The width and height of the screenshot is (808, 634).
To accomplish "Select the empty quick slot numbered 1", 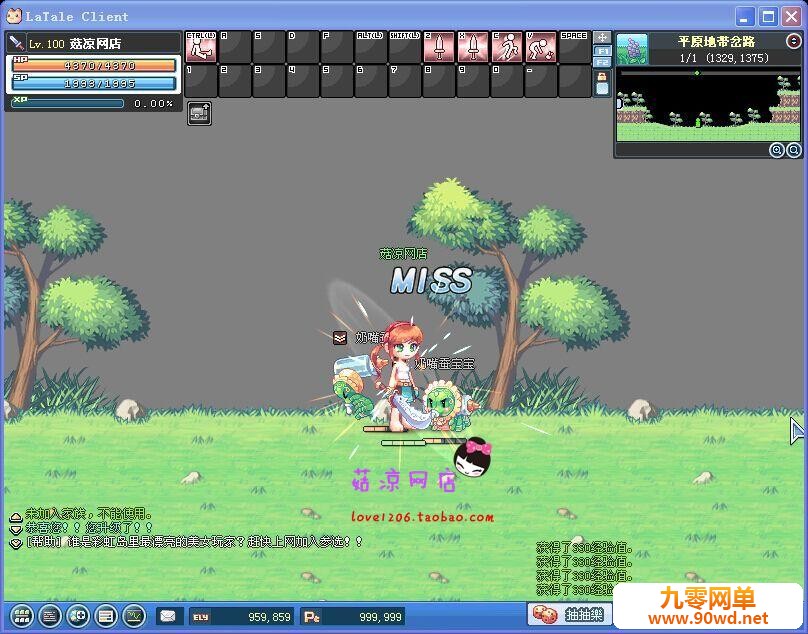I will (201, 81).
